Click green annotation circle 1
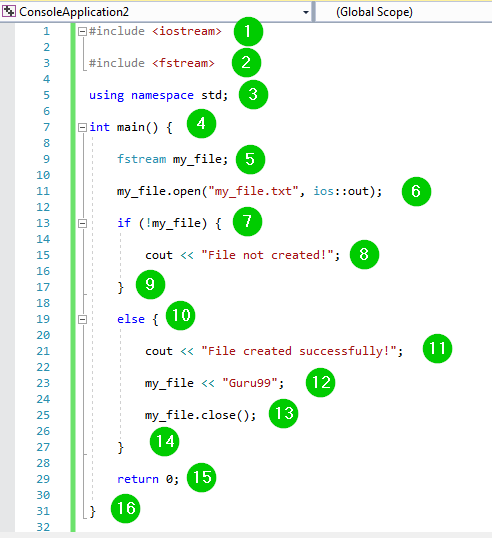492x538 pixels. coord(248,32)
